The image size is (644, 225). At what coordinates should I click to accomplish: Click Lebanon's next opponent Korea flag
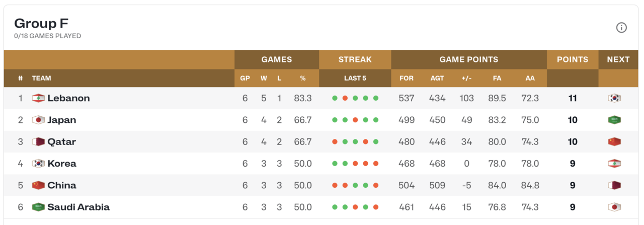point(614,98)
